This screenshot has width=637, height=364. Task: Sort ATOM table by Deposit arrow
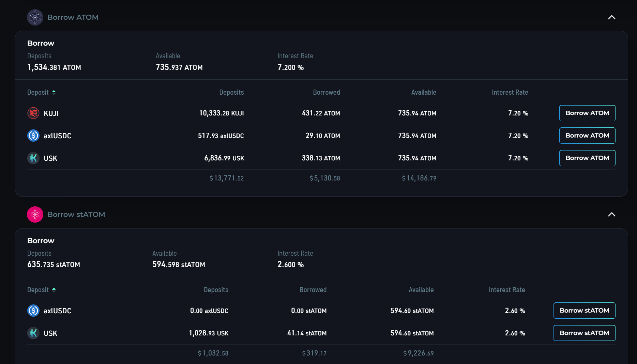54,92
